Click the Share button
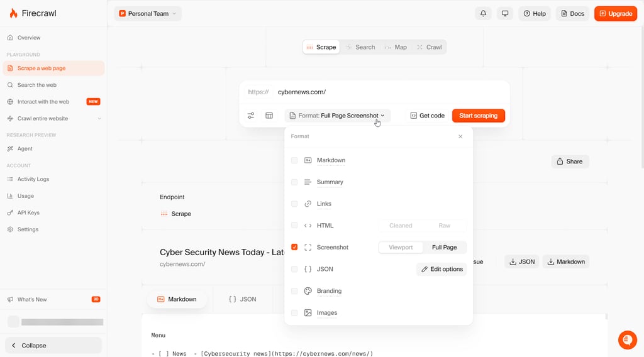Viewport: 644px width, 357px height. point(570,162)
